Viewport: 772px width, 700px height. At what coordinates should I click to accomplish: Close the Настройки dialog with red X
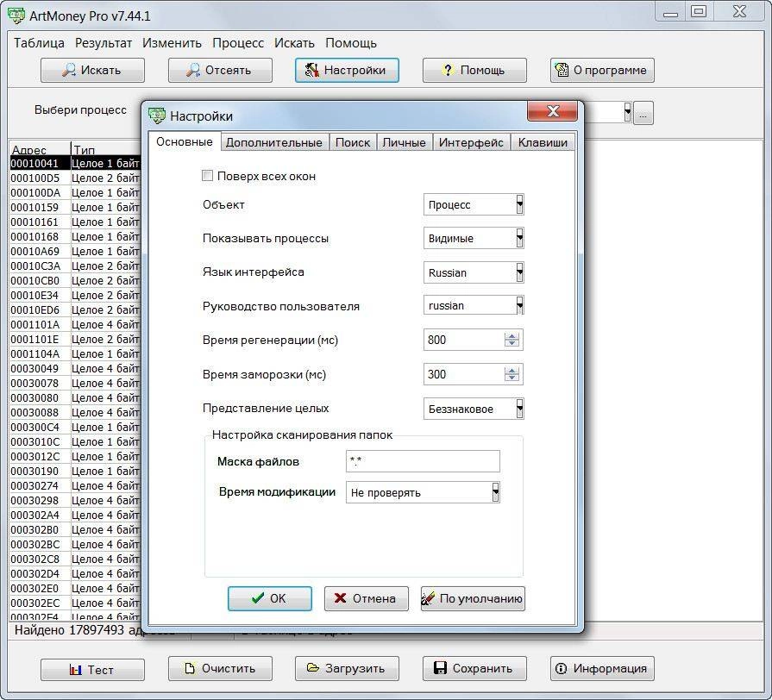(x=552, y=110)
